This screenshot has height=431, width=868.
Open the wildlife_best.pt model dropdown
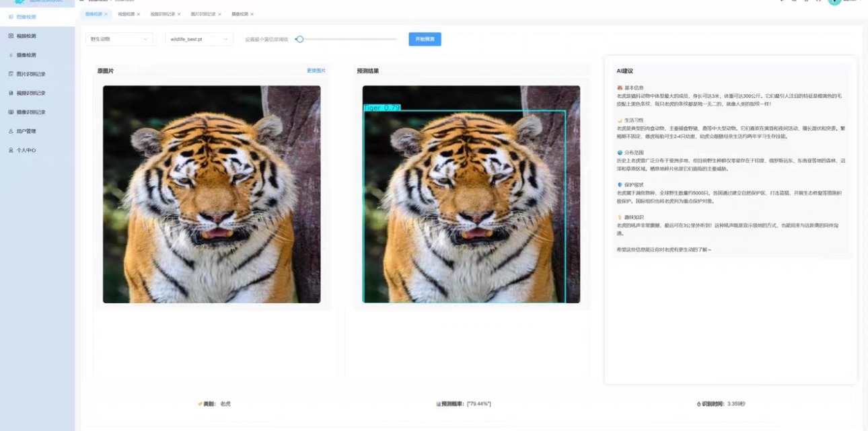point(199,39)
